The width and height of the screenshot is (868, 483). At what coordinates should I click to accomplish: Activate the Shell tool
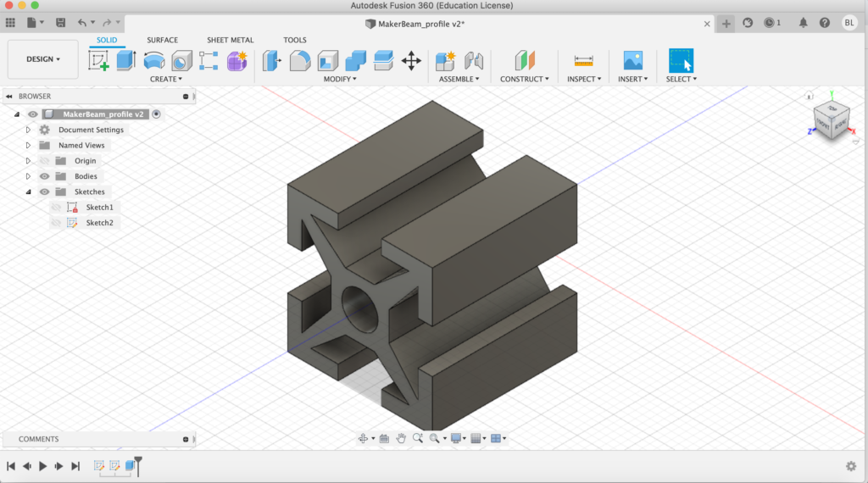click(x=328, y=61)
